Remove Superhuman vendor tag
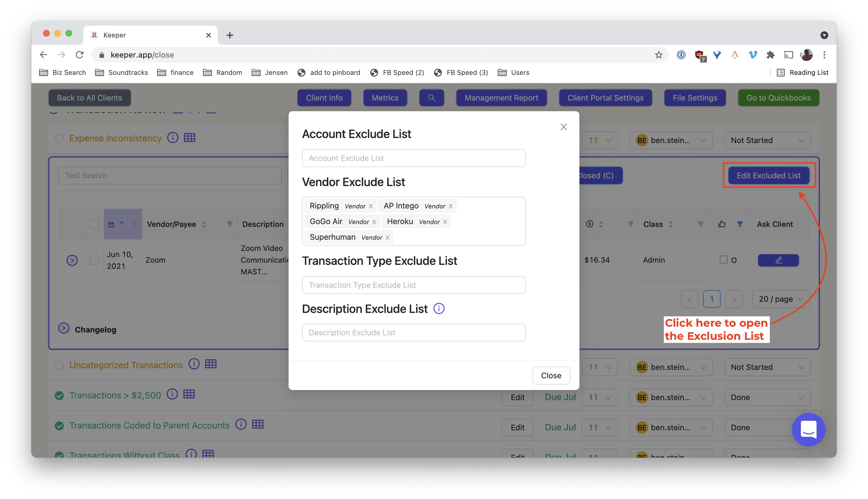 point(388,237)
